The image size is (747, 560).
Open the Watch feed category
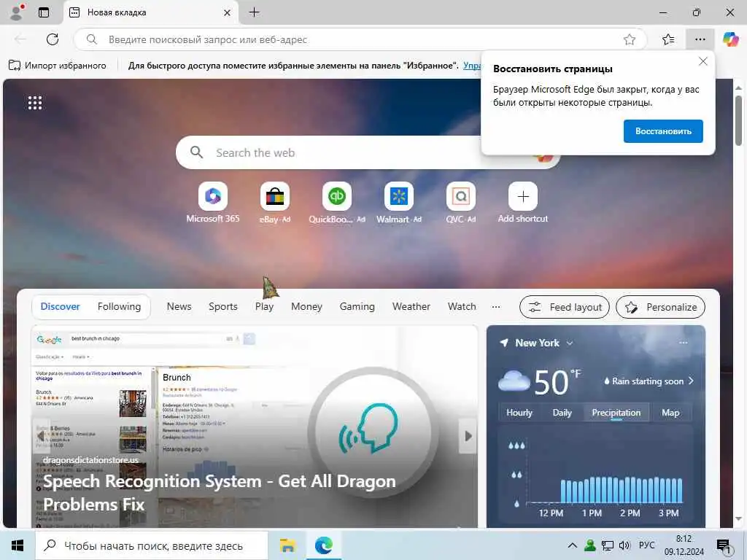pyautogui.click(x=462, y=307)
